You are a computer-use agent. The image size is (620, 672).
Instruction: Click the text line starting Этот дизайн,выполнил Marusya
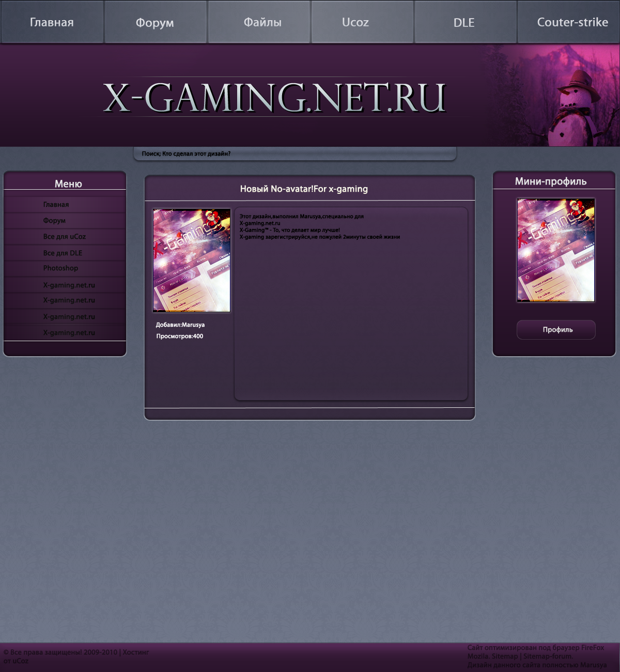coord(301,217)
